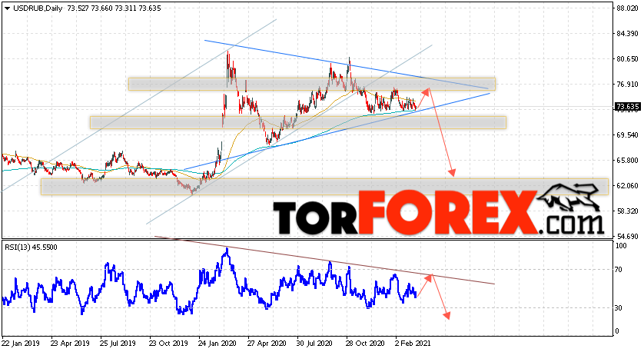This screenshot has height=352, width=644.
Task: Click the RSI scale level 30
Action: tap(620, 308)
